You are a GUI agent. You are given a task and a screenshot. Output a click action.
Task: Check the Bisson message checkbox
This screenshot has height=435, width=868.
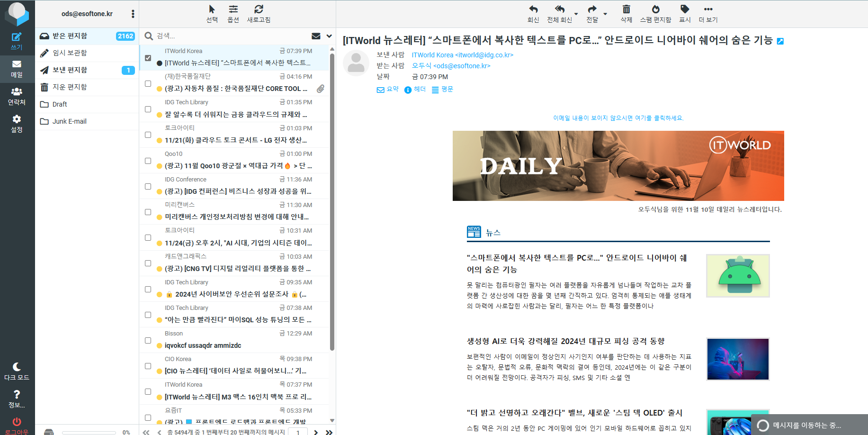pyautogui.click(x=148, y=340)
